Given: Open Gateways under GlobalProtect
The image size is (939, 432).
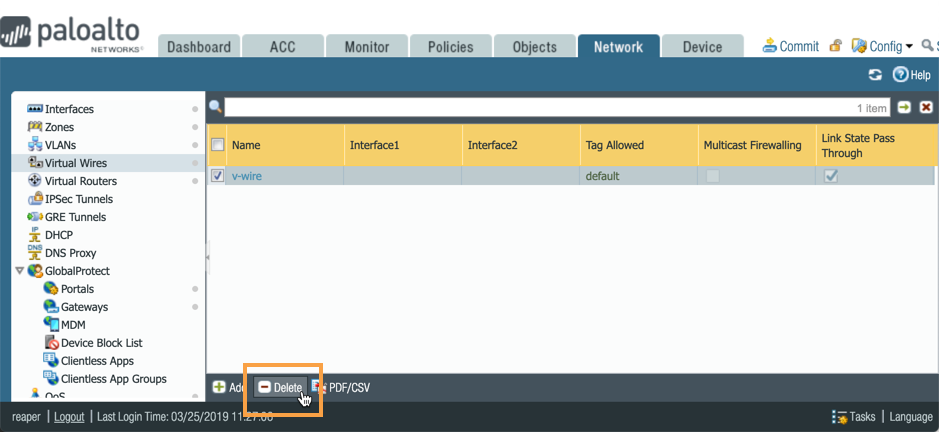Looking at the screenshot, I should coord(84,307).
